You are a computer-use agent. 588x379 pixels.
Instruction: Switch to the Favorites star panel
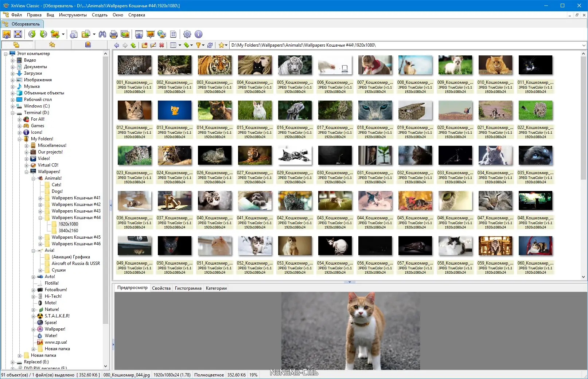coord(52,45)
